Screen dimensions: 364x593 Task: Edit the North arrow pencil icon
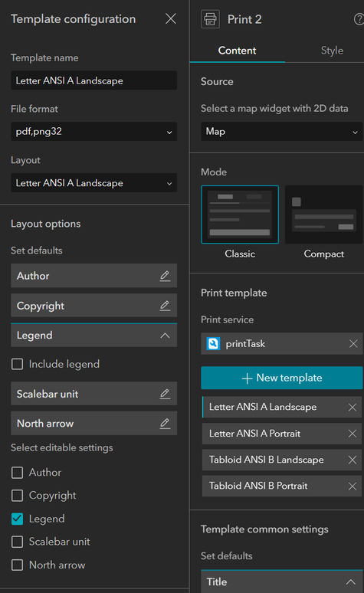pyautogui.click(x=165, y=423)
